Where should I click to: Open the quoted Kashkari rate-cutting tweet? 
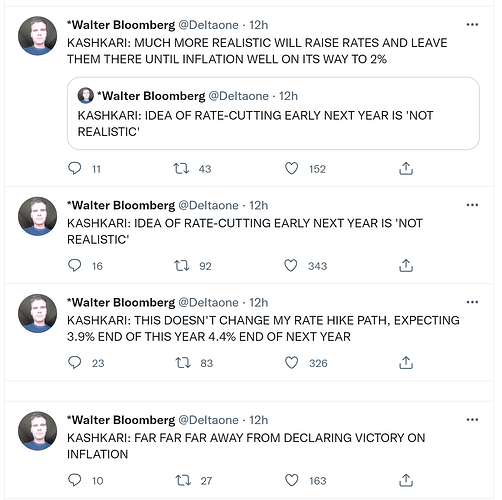click(x=273, y=113)
